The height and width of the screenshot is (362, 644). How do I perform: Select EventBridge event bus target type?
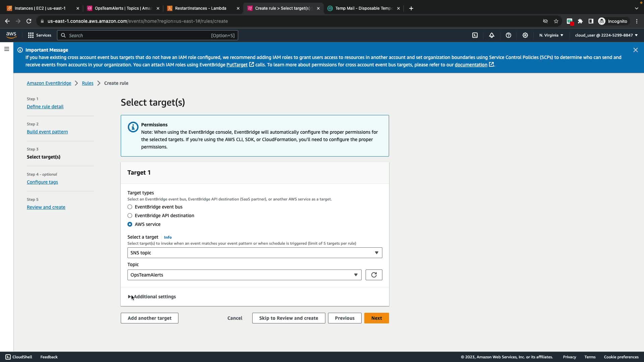point(130,207)
